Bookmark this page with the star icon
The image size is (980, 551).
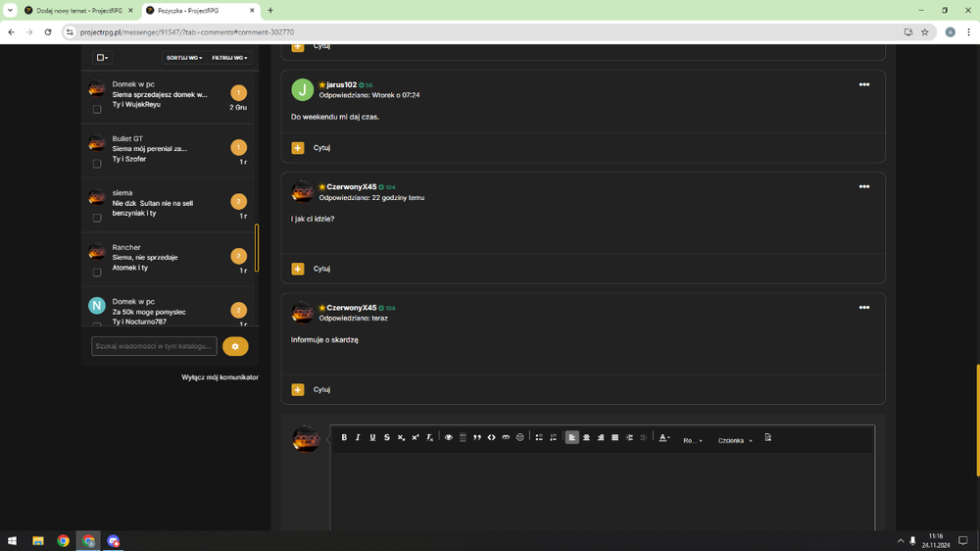(x=925, y=32)
